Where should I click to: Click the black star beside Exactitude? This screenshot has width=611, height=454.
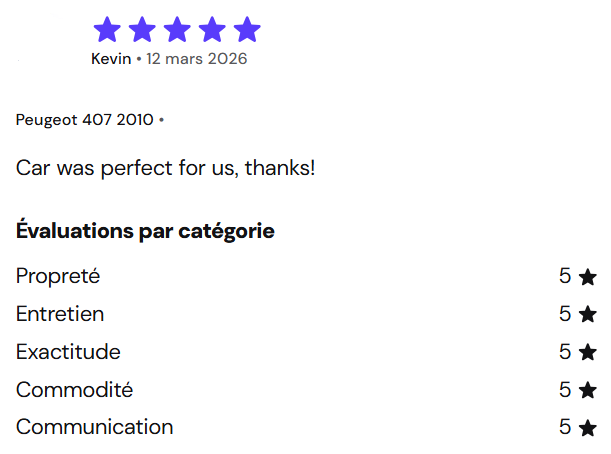(x=588, y=352)
